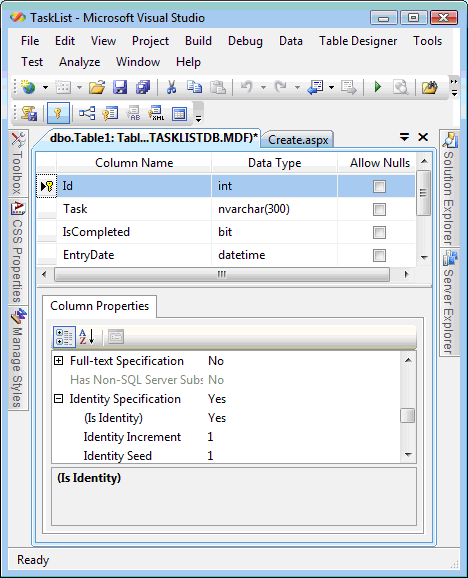Open the Toolbox side panel
Screen dimensions: 468x578
tap(17, 163)
